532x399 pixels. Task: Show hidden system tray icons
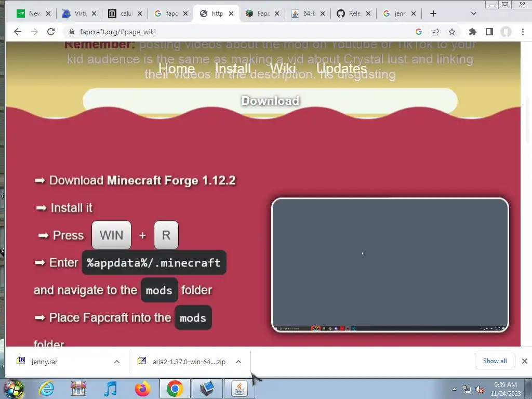pos(454,390)
